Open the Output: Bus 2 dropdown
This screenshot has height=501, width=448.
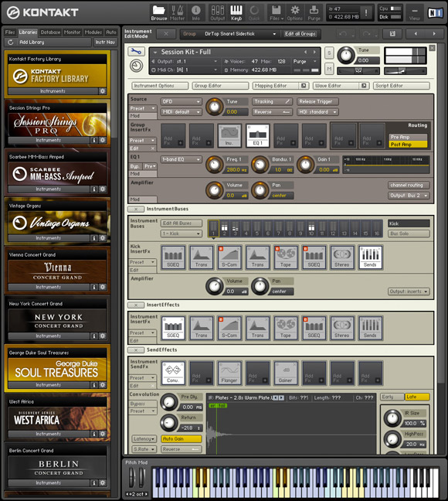409,196
